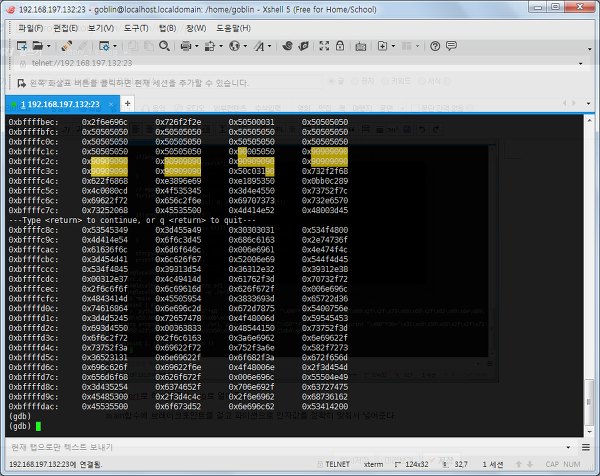600x476 pixels.
Task: Open the 편집(E) menu
Action: tap(65, 28)
